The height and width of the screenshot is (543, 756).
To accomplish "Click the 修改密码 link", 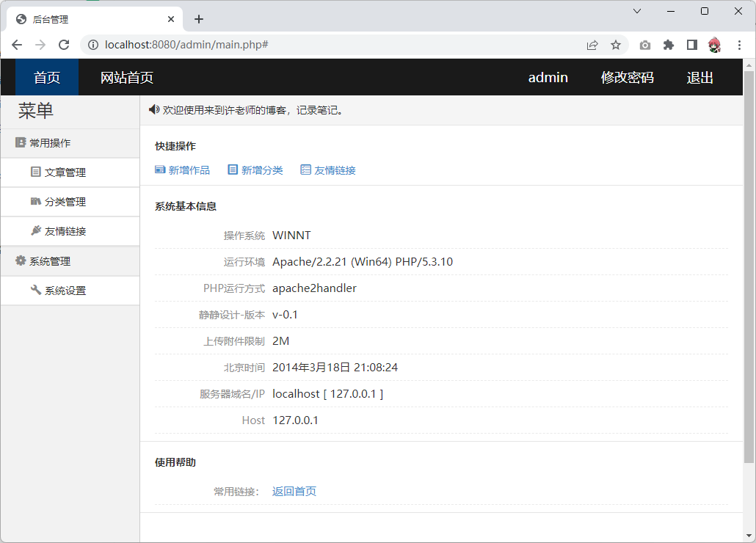I will pyautogui.click(x=627, y=78).
